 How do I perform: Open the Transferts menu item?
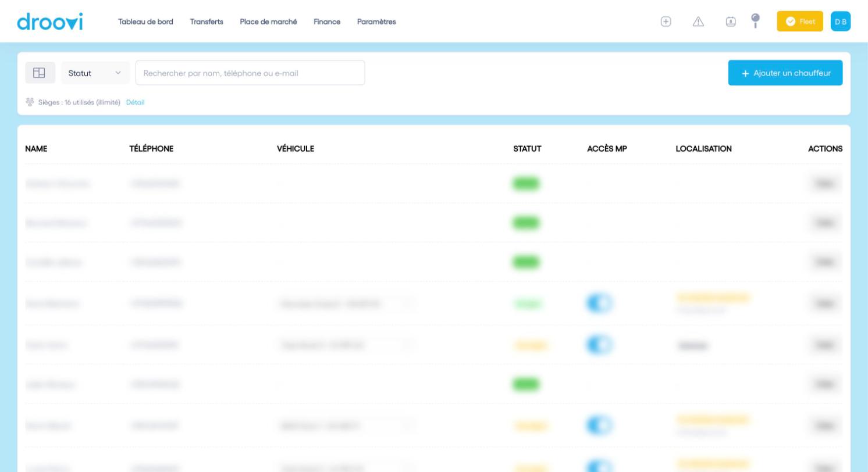pos(207,22)
